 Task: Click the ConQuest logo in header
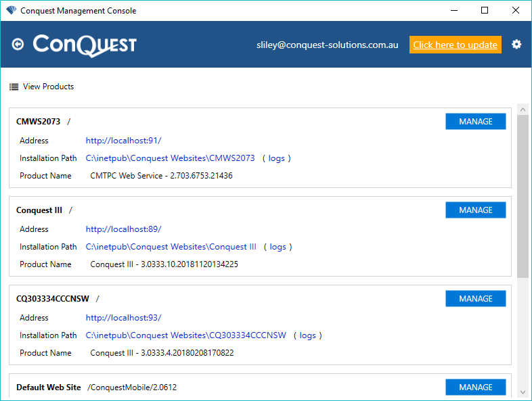pyautogui.click(x=85, y=45)
